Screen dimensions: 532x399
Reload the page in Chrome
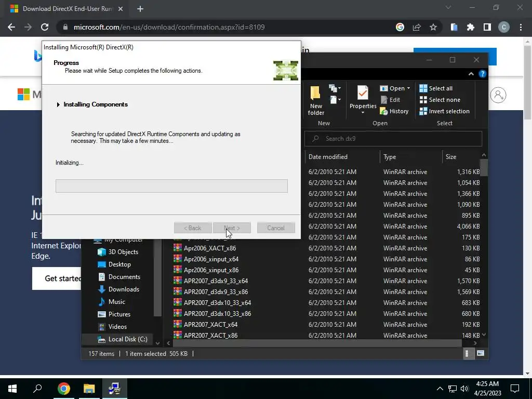pyautogui.click(x=45, y=27)
